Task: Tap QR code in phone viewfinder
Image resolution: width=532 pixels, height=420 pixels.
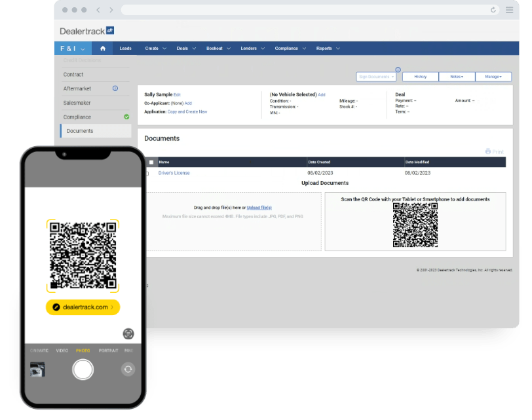Action: coord(83,256)
